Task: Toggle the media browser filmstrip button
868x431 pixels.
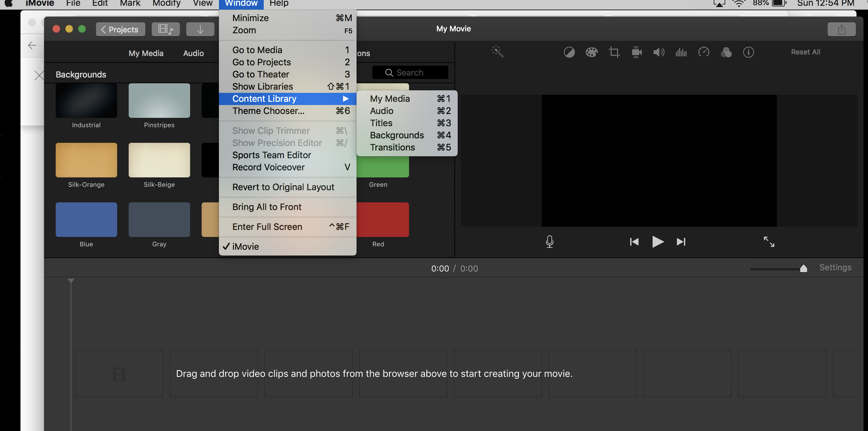Action: [x=165, y=29]
